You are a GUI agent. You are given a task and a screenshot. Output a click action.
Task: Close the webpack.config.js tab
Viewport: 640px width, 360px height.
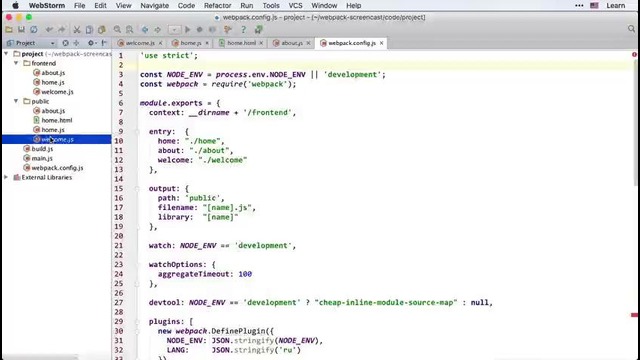[381, 43]
